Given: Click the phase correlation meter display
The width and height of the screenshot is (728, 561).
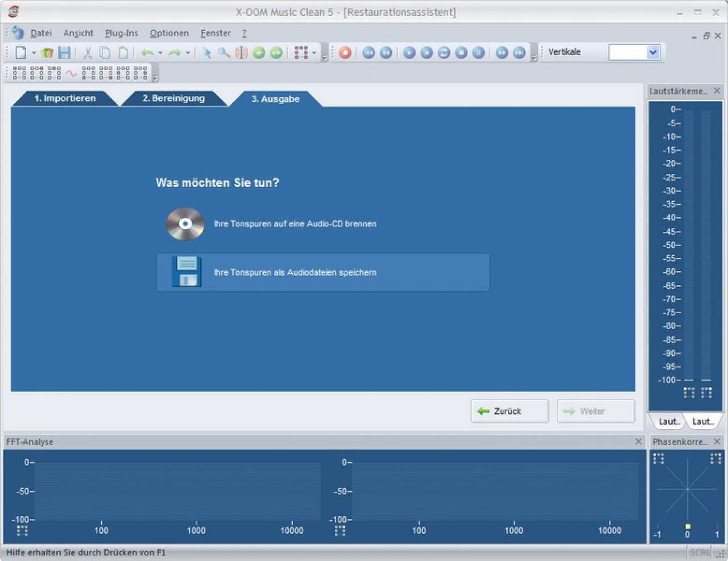Looking at the screenshot, I should point(686,490).
